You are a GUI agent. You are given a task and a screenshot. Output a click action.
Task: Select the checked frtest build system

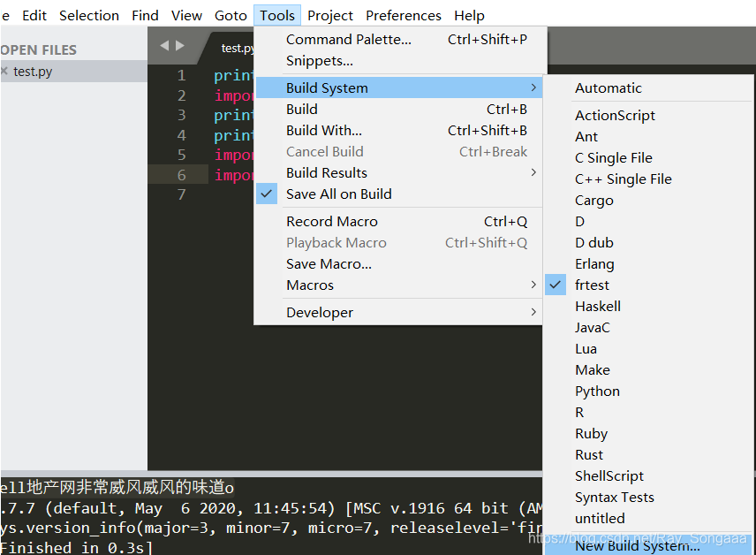tap(648, 285)
